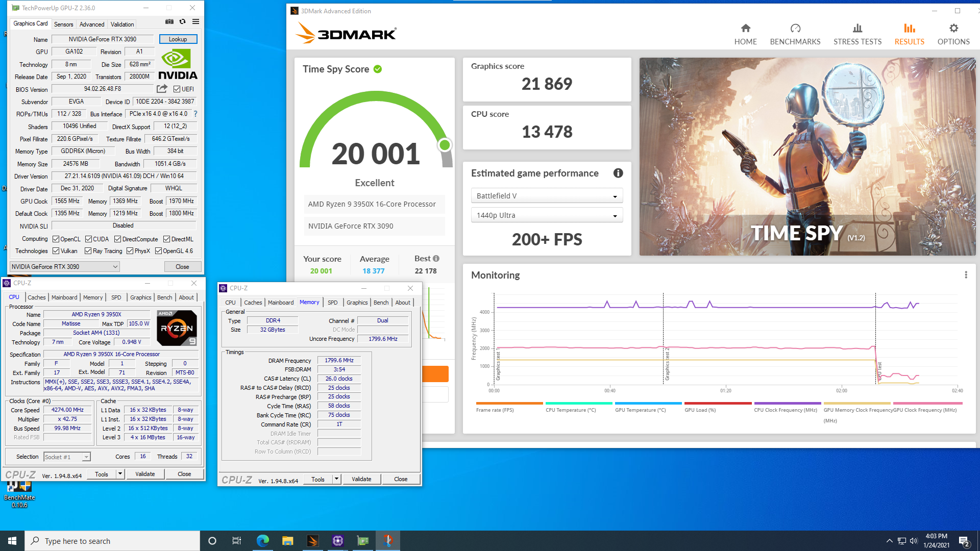This screenshot has width=980, height=551.
Task: Open Mainboard tab in left CPU-Z window
Action: click(64, 297)
